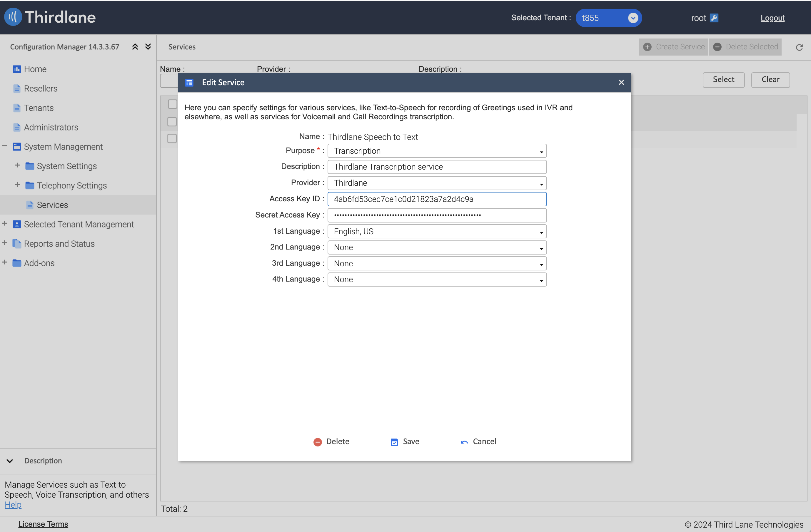Click the Delete button label

tap(338, 442)
